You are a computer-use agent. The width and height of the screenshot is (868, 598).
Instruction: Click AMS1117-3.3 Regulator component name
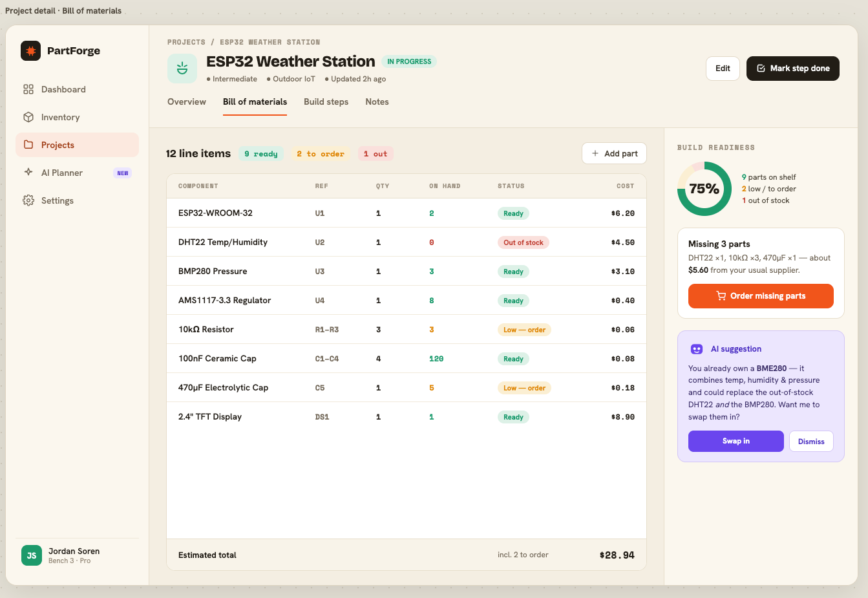[224, 301]
